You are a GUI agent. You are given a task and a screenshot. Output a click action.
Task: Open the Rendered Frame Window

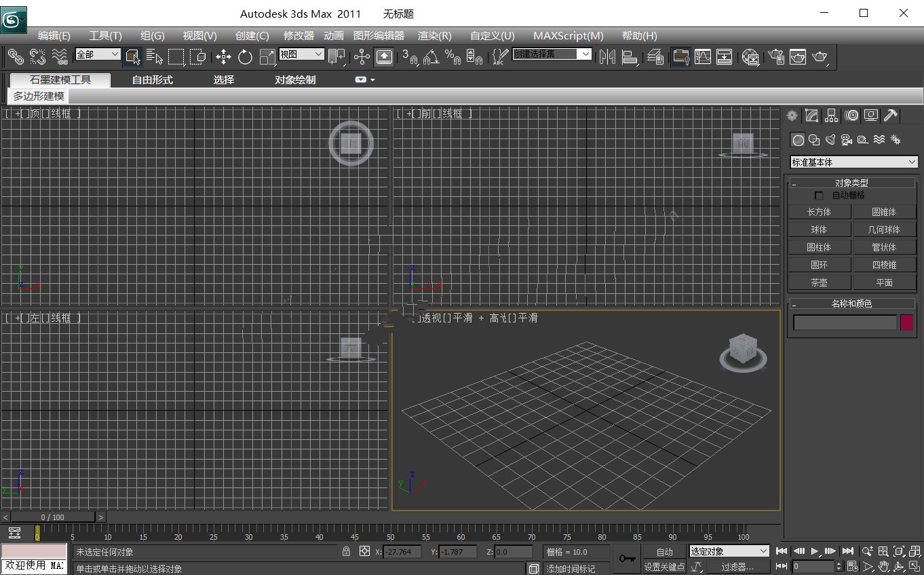[x=797, y=57]
